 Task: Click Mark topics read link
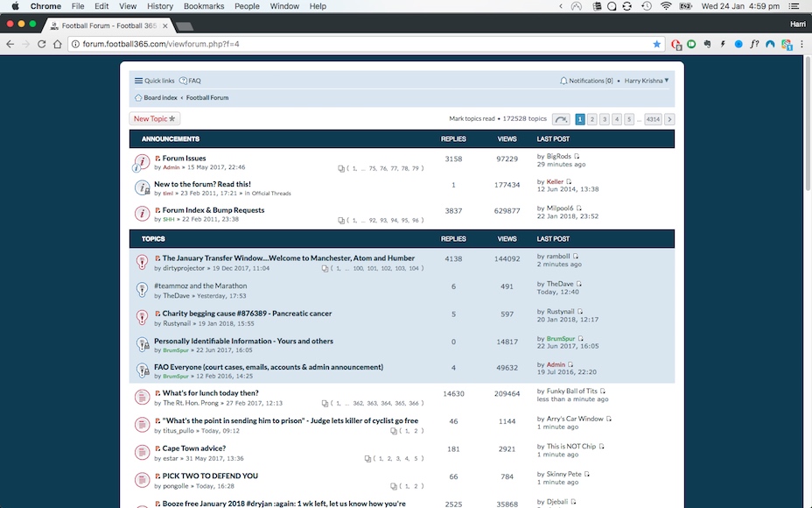tap(472, 119)
